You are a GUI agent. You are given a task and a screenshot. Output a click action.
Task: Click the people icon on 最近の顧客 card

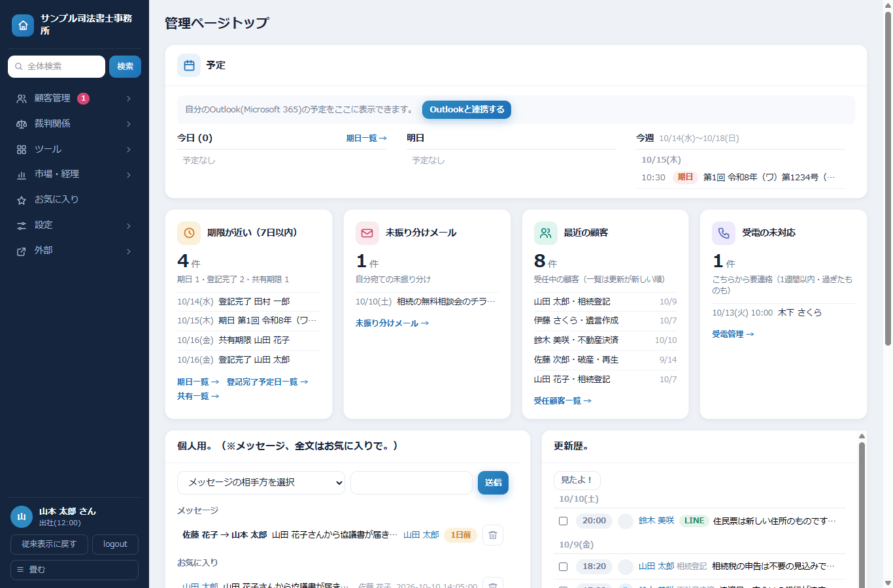point(546,233)
